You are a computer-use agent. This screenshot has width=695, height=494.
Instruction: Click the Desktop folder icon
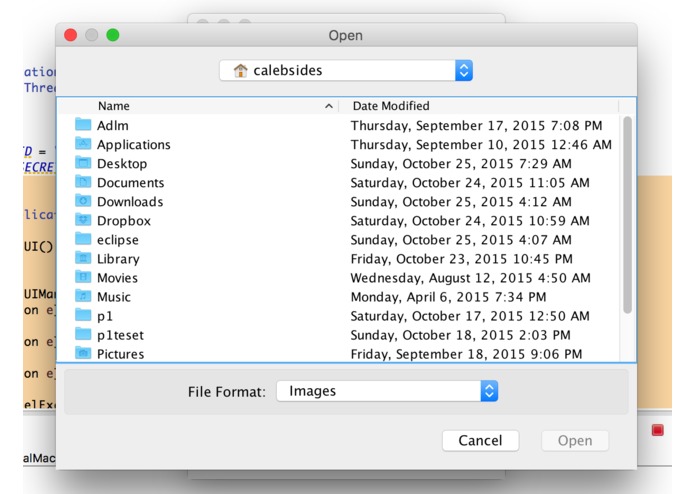pyautogui.click(x=83, y=163)
